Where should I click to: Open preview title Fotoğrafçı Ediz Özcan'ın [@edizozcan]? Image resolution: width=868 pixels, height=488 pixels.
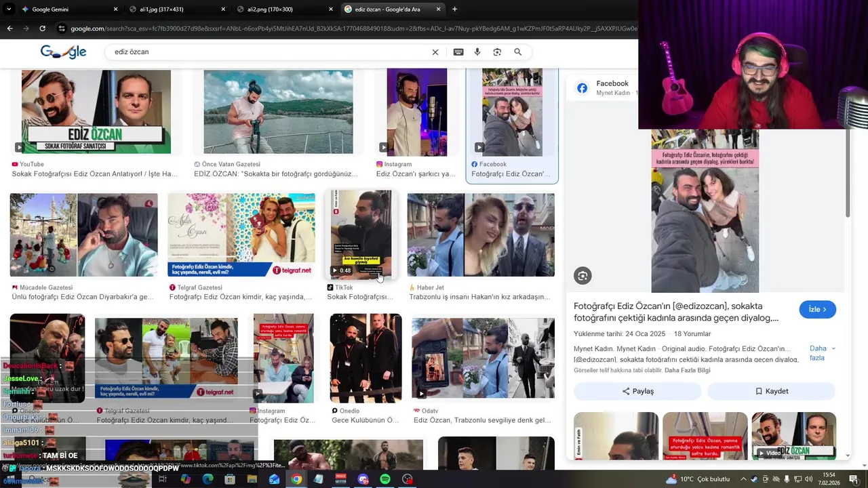coord(676,312)
